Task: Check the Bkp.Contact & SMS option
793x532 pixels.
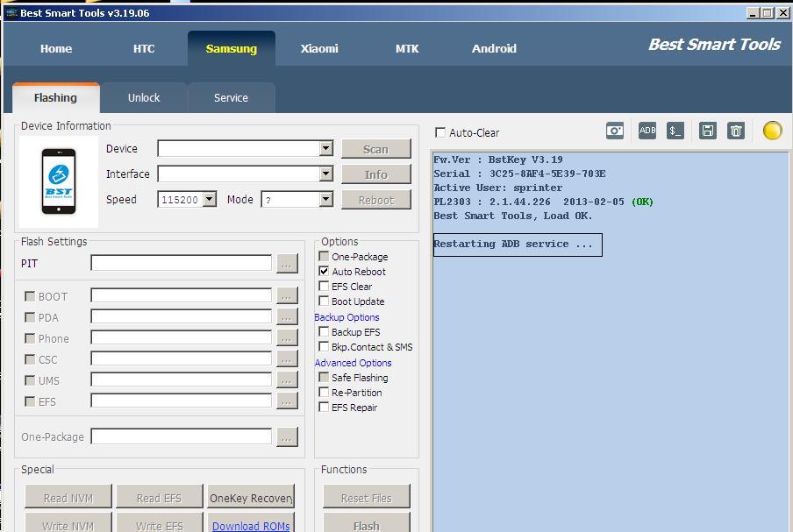Action: click(x=324, y=346)
